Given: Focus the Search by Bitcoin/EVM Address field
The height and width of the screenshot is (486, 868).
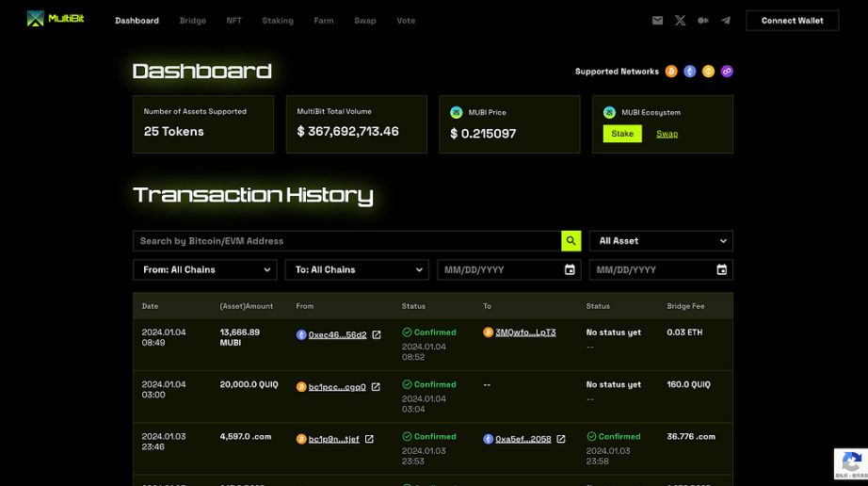Looking at the screenshot, I should (x=347, y=241).
